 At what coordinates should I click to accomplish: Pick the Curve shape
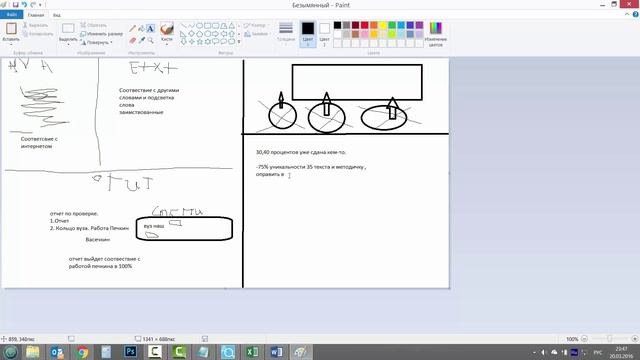tap(191, 26)
